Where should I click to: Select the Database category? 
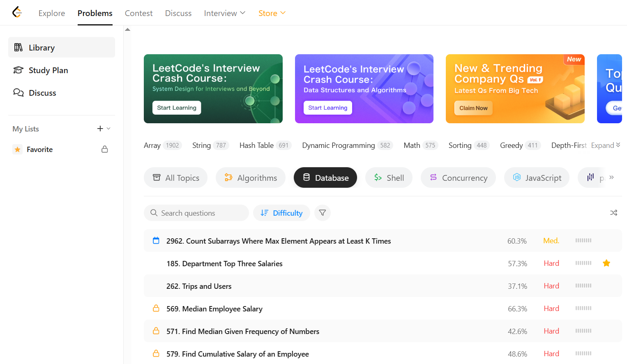click(x=325, y=177)
